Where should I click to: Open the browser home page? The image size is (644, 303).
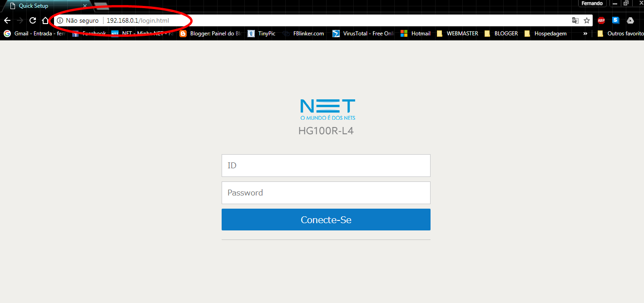[x=45, y=20]
